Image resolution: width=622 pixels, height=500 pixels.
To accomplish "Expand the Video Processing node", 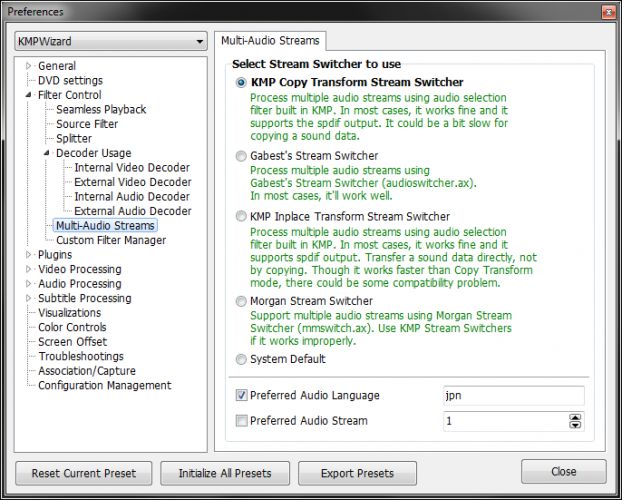I will point(28,269).
